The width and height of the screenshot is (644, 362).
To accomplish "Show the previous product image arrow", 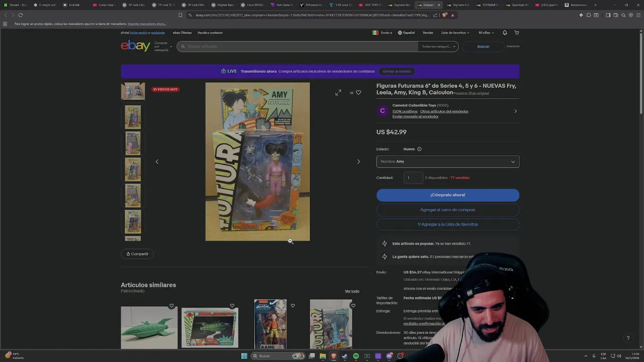I will click(157, 161).
